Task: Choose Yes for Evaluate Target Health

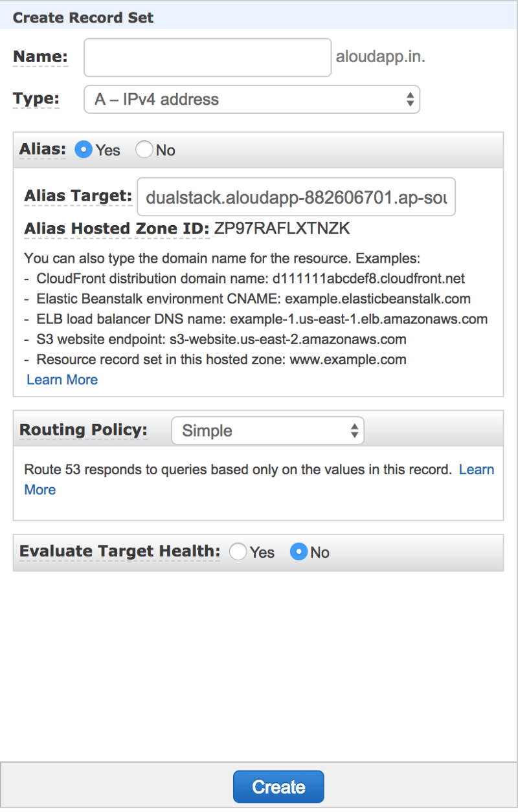Action: (238, 552)
